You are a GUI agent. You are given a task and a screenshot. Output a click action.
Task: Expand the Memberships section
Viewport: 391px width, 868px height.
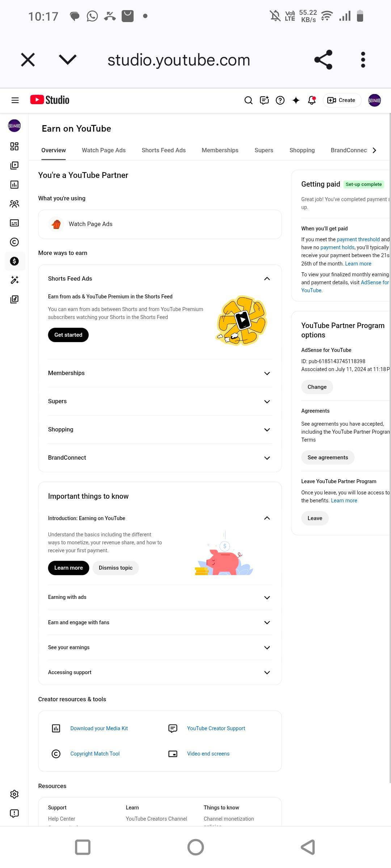click(x=267, y=373)
